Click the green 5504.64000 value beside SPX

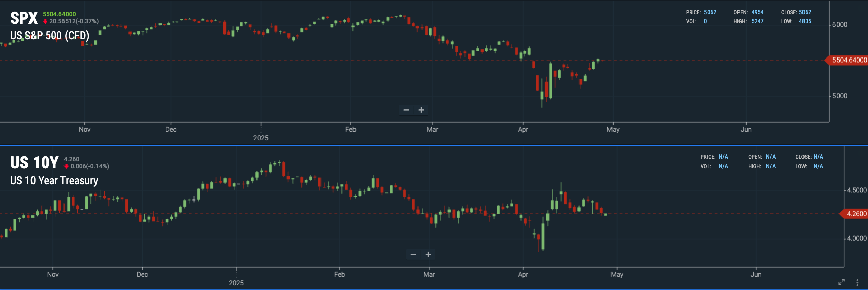(59, 14)
